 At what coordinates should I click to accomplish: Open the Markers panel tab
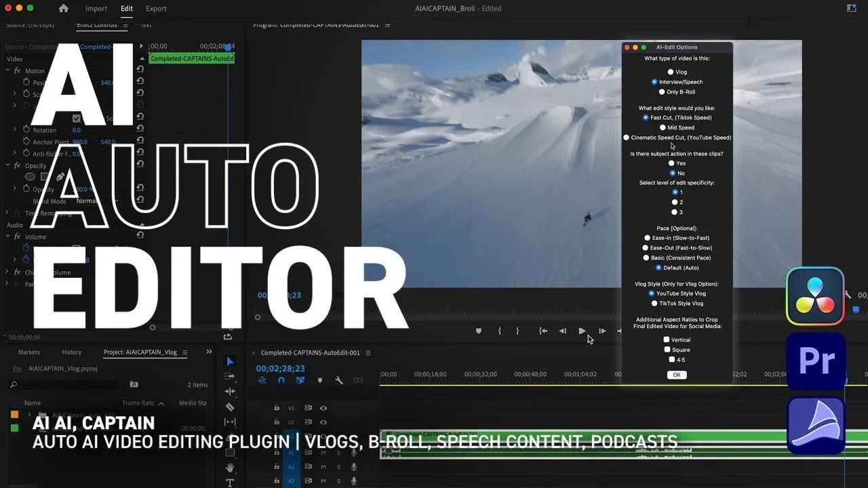pyautogui.click(x=29, y=352)
